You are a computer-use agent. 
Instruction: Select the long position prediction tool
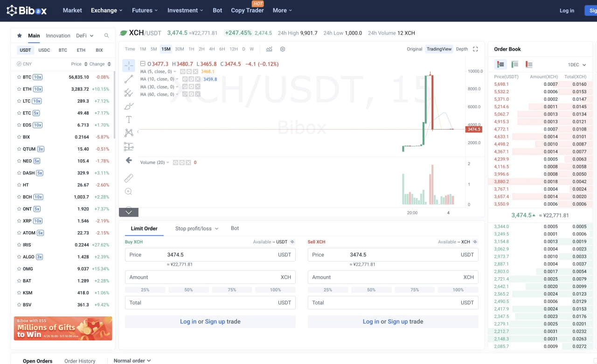[129, 147]
